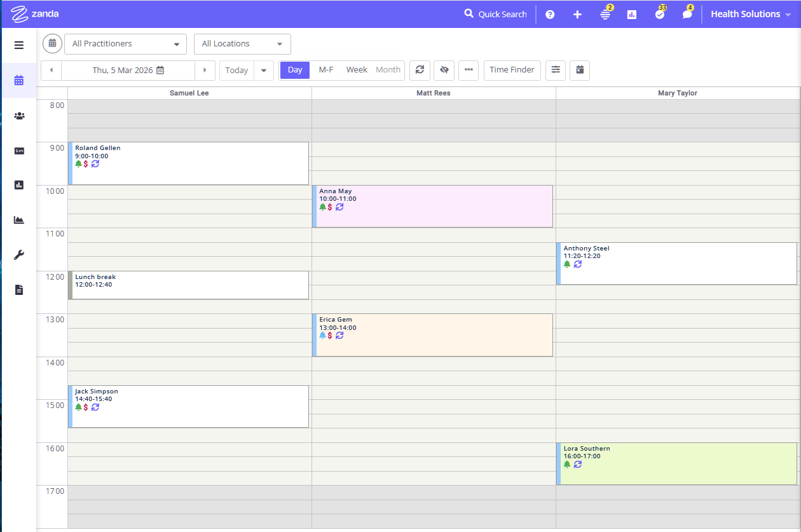Open the chat messages icon with badge 4
This screenshot has height=532, width=801.
coord(687,15)
